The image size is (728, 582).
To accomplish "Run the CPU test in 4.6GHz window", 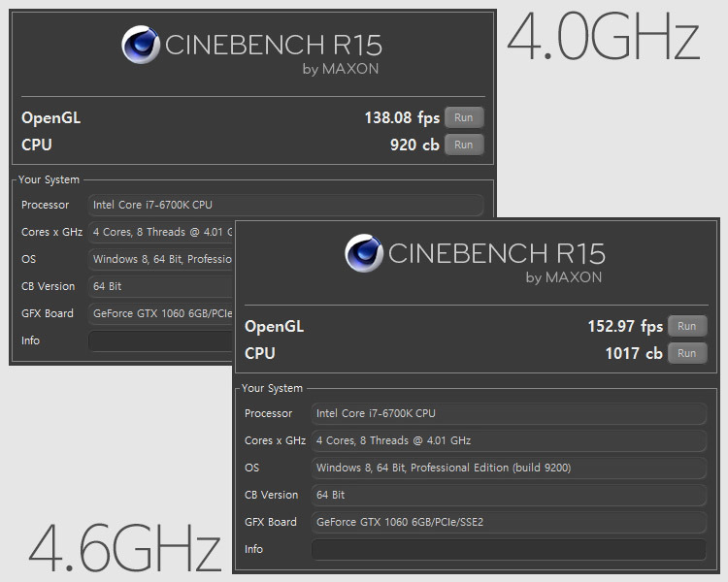I will (687, 353).
